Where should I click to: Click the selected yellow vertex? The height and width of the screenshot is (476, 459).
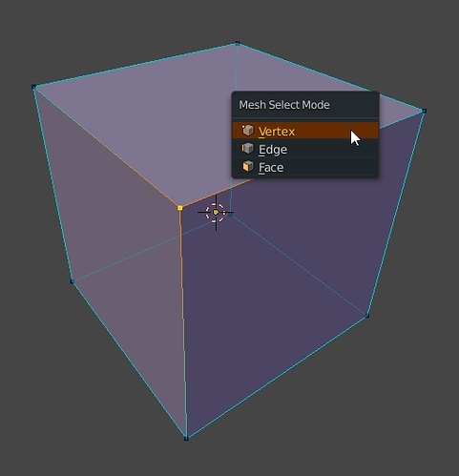point(180,208)
